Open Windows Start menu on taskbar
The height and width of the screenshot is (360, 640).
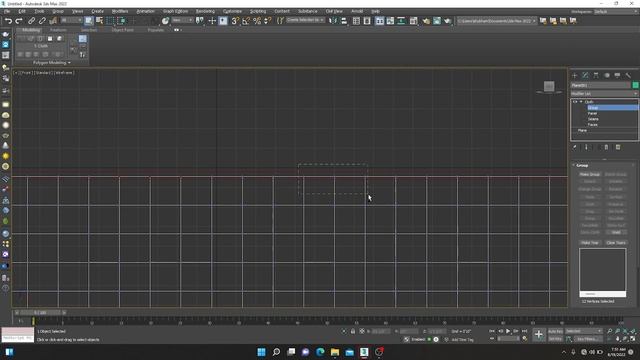tap(261, 352)
